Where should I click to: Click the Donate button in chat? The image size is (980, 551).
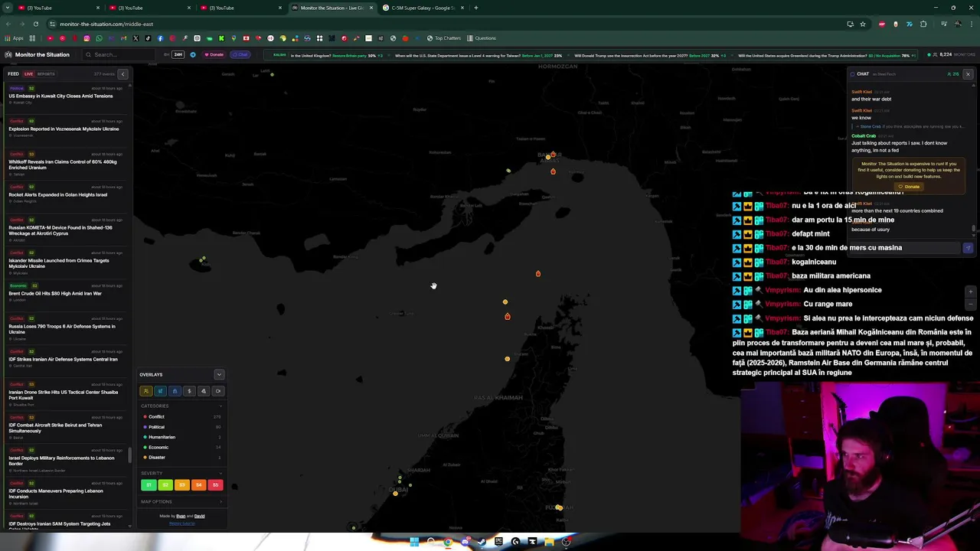910,187
